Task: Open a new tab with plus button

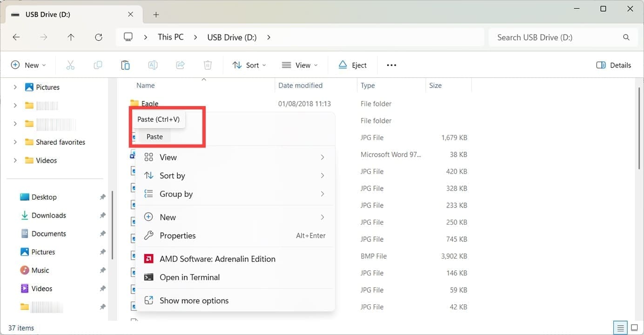Action: coord(156,14)
